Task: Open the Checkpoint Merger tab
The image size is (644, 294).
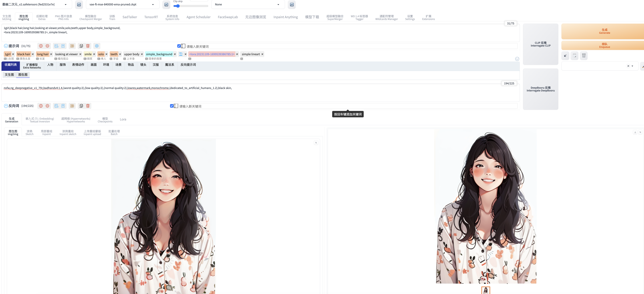Action: point(90,18)
